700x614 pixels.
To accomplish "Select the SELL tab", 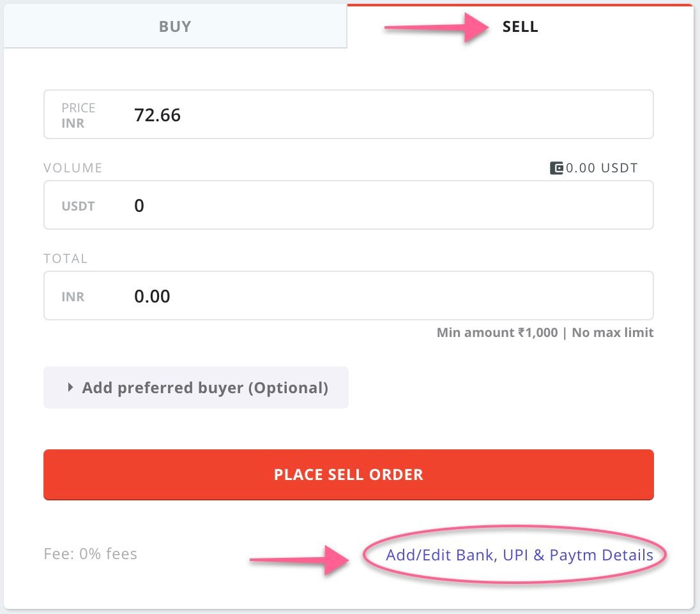I will click(520, 27).
